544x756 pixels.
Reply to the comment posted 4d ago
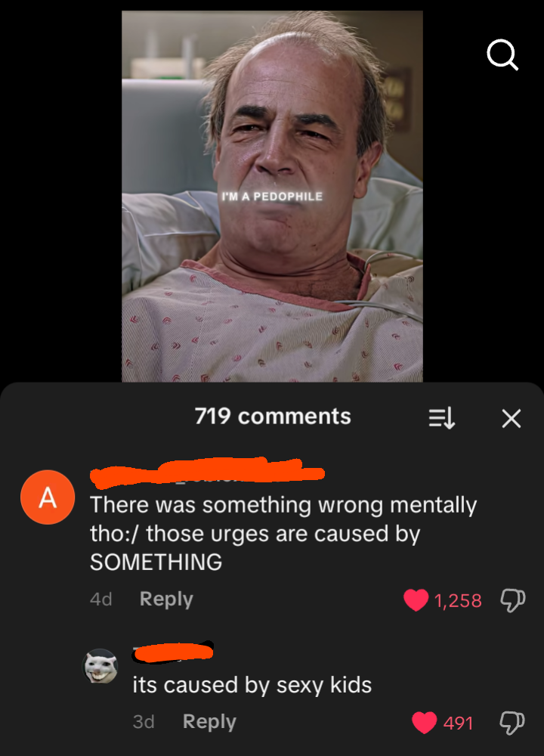point(166,600)
